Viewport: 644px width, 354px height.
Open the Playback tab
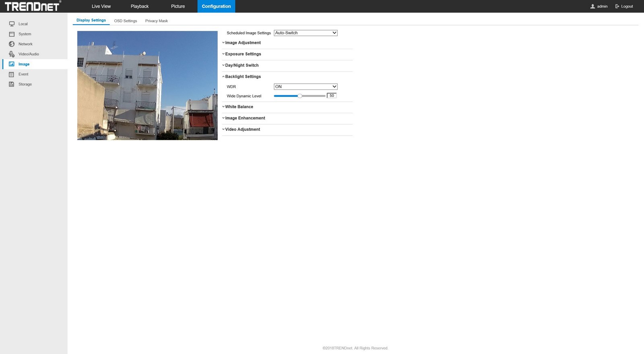pos(140,6)
